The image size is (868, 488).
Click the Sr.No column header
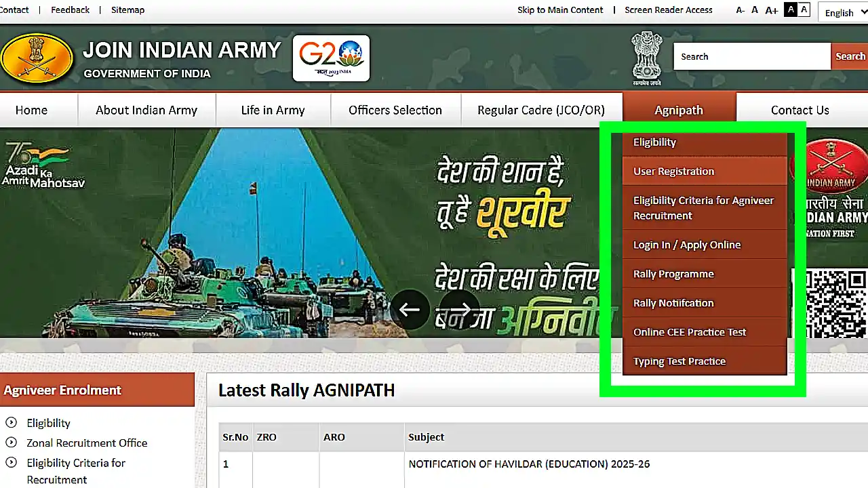click(235, 437)
